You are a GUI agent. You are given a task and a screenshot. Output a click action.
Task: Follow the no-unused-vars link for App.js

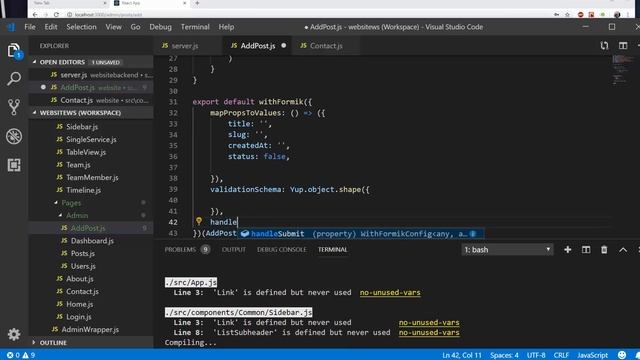coord(390,292)
